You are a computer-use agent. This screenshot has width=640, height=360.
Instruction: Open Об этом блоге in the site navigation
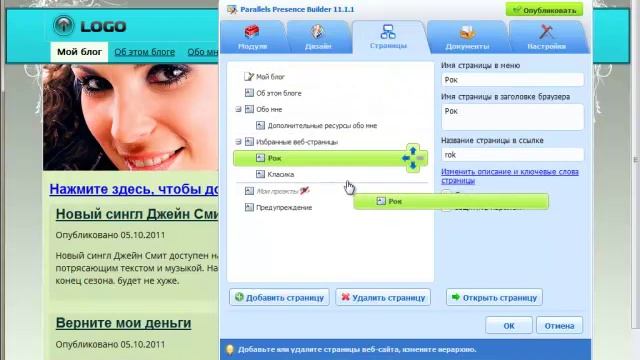pos(144,52)
